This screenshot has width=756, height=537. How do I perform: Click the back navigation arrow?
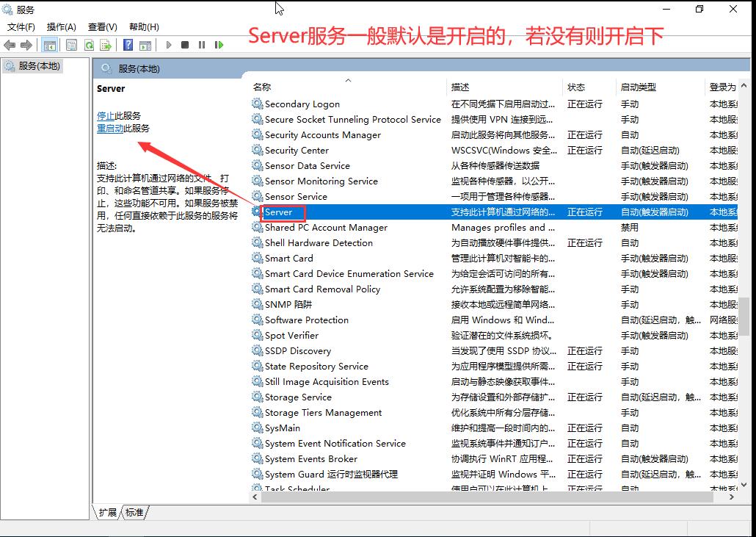(x=10, y=45)
